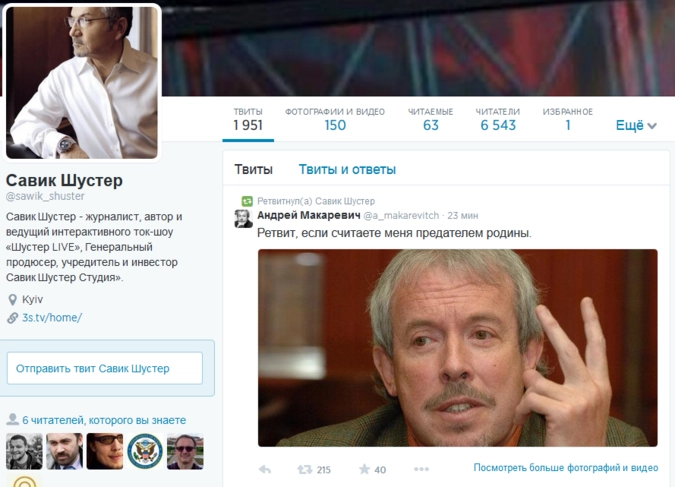
Task: Open the 3s.tv/home/ website link
Action: (52, 318)
